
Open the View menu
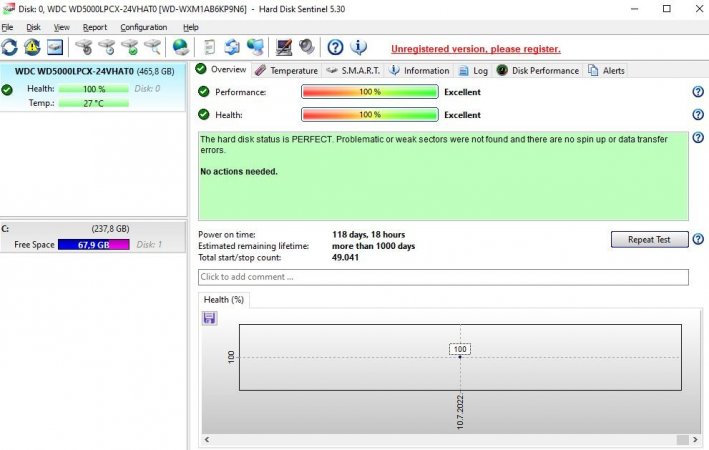click(61, 27)
